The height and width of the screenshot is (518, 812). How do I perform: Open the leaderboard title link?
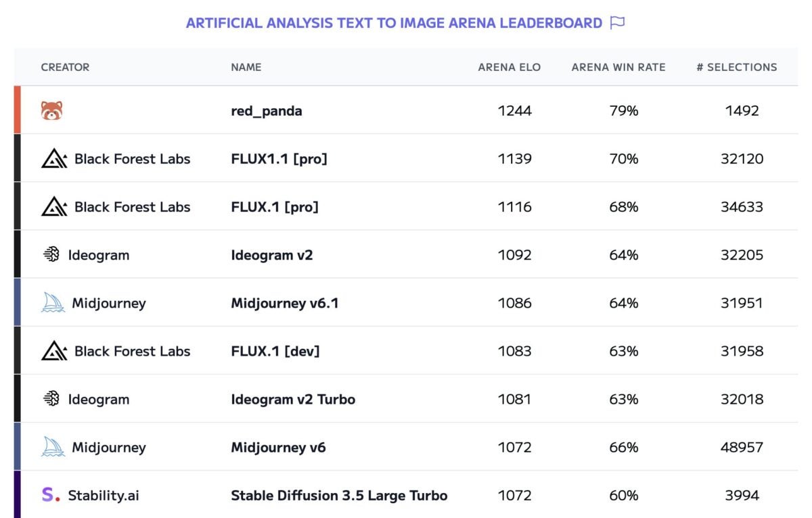click(394, 23)
